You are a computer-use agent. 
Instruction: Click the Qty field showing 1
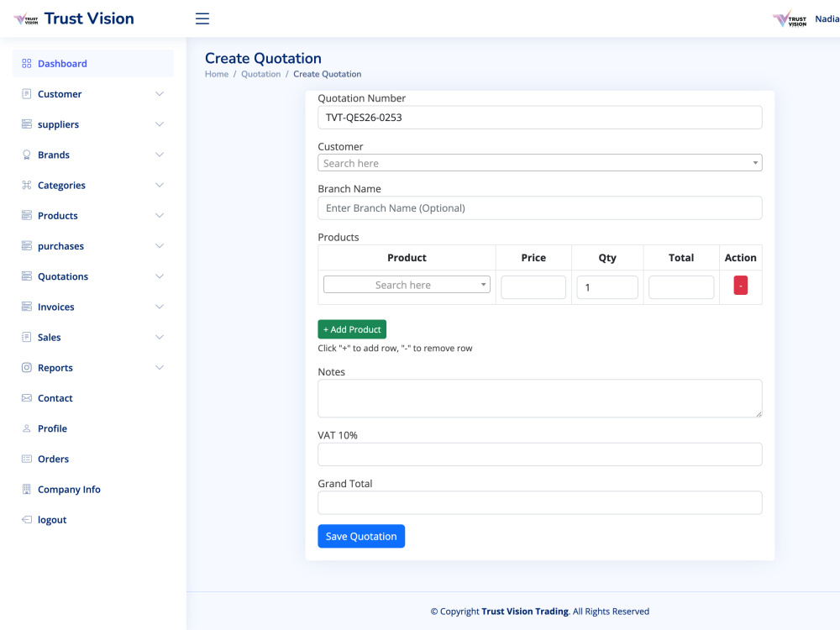point(607,287)
